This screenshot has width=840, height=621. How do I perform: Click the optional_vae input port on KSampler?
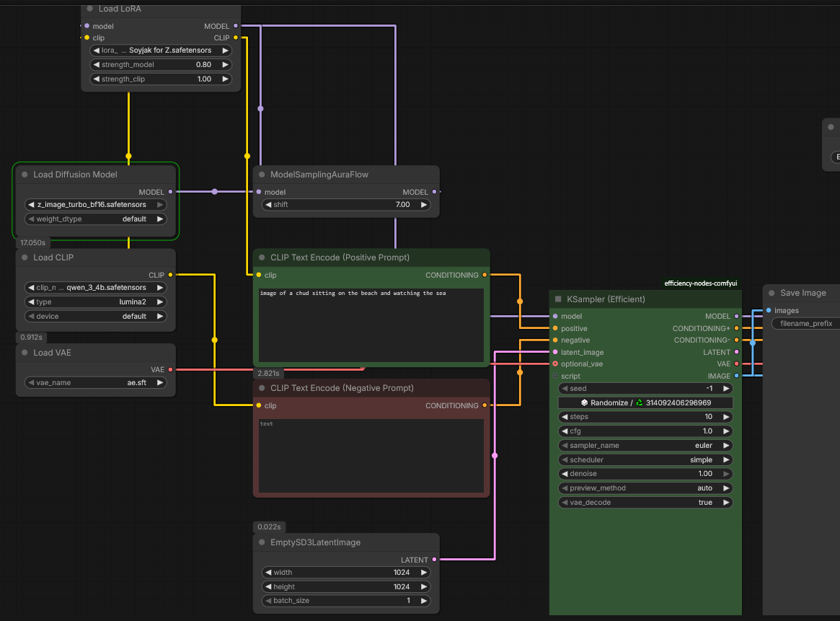[555, 364]
